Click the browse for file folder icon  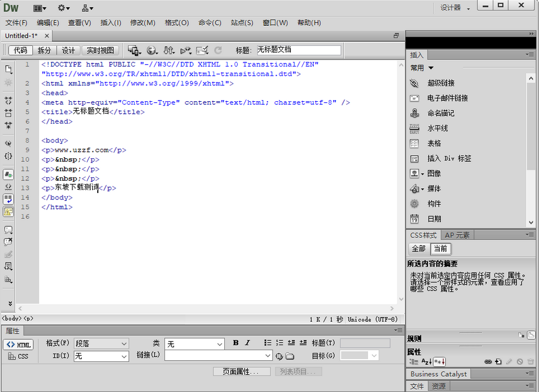click(290, 356)
